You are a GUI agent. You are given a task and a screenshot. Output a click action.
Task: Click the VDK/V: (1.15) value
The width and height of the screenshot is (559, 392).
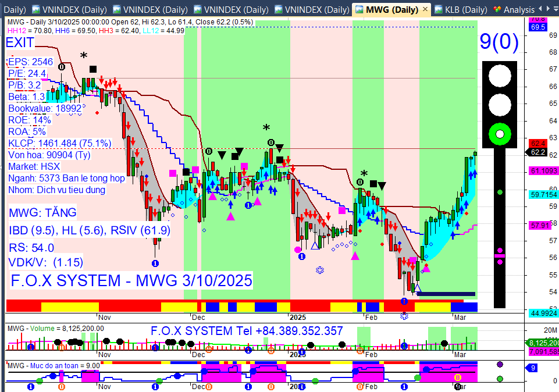[x=45, y=263]
